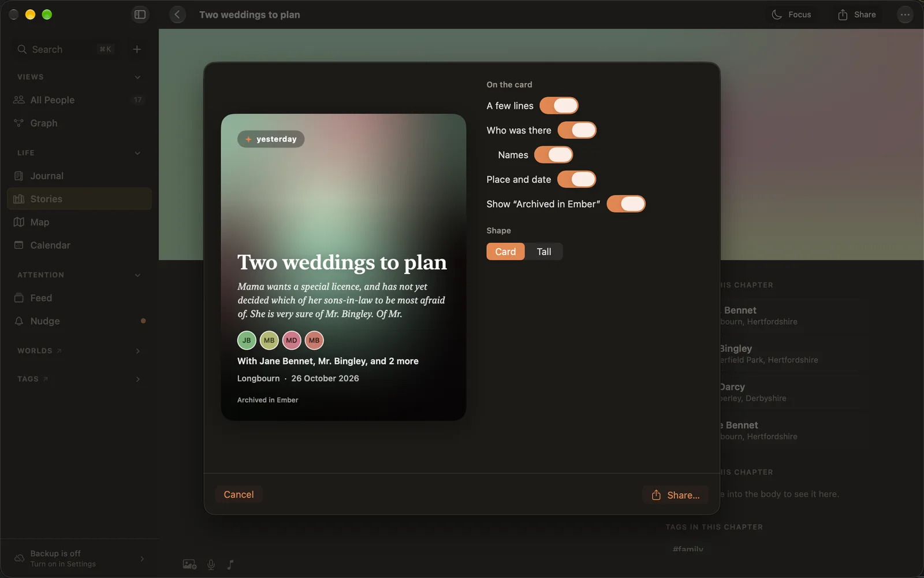Screen dimensions: 924x578
Task: Collapse the Views section chevron
Action: tap(137, 77)
